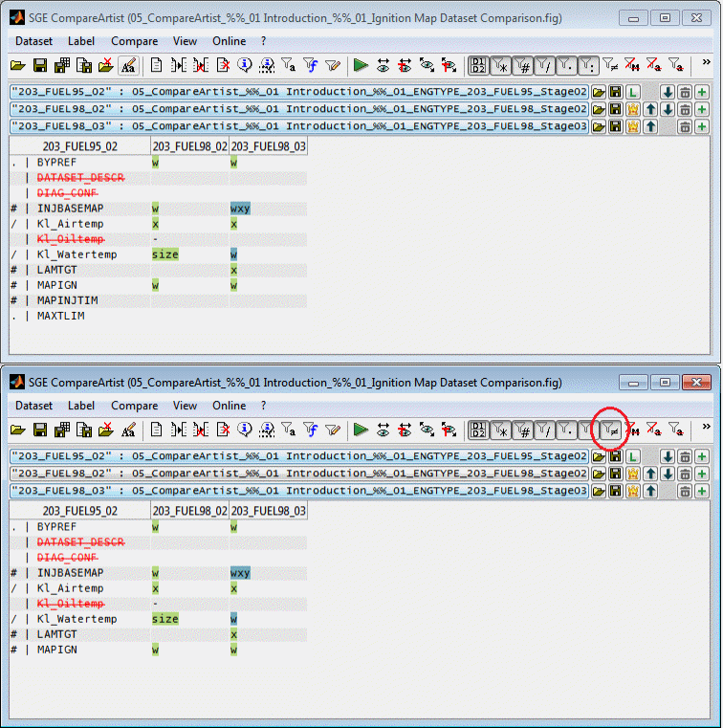Select MAXTLIM label in top window
This screenshot has height=728, width=723.
click(x=61, y=316)
